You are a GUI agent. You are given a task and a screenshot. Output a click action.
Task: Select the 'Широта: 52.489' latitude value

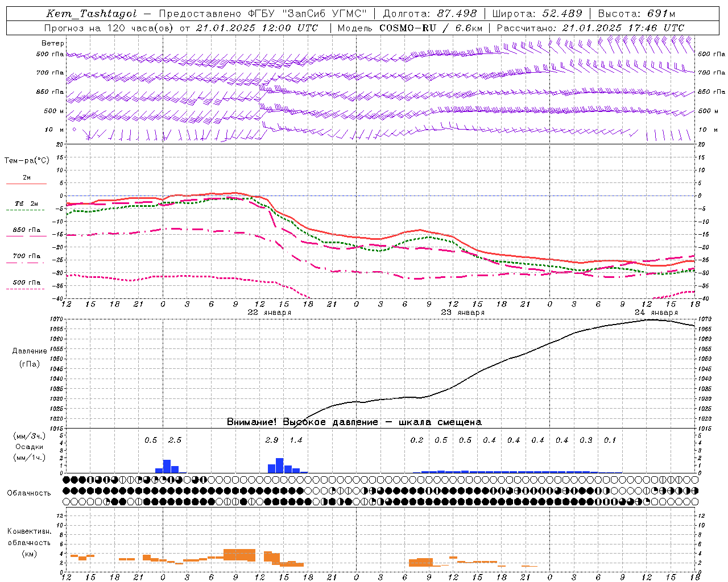click(537, 14)
